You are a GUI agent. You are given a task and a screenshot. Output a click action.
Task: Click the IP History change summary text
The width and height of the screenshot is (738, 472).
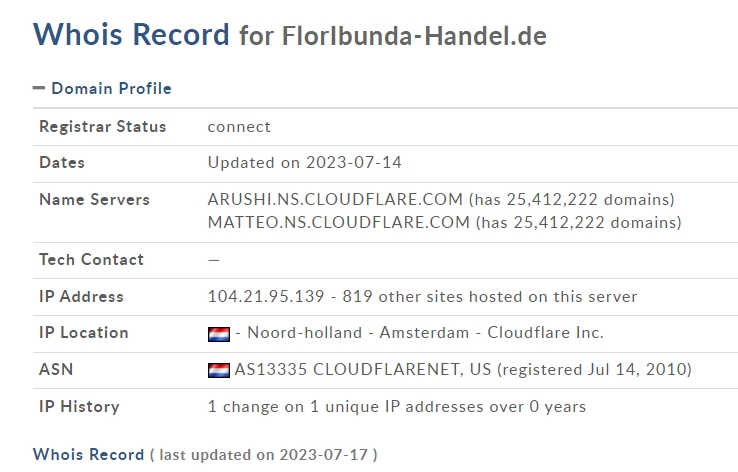click(x=397, y=406)
